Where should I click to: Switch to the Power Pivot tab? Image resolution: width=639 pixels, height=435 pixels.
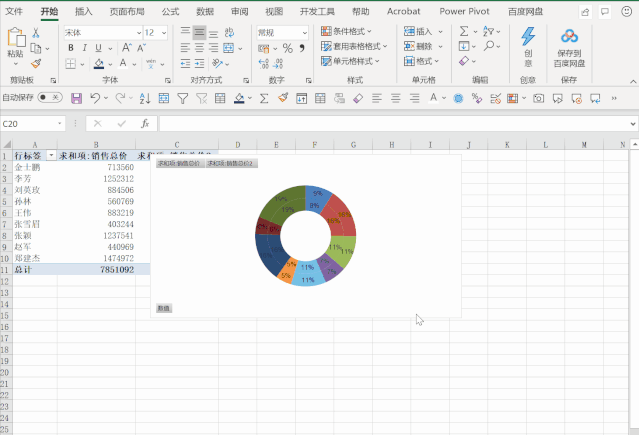pos(464,11)
